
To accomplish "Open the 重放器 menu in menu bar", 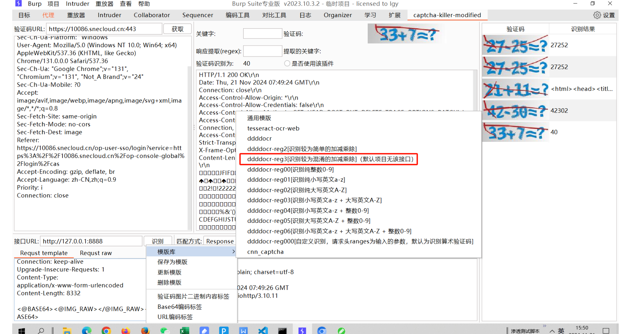I will click(x=105, y=4).
